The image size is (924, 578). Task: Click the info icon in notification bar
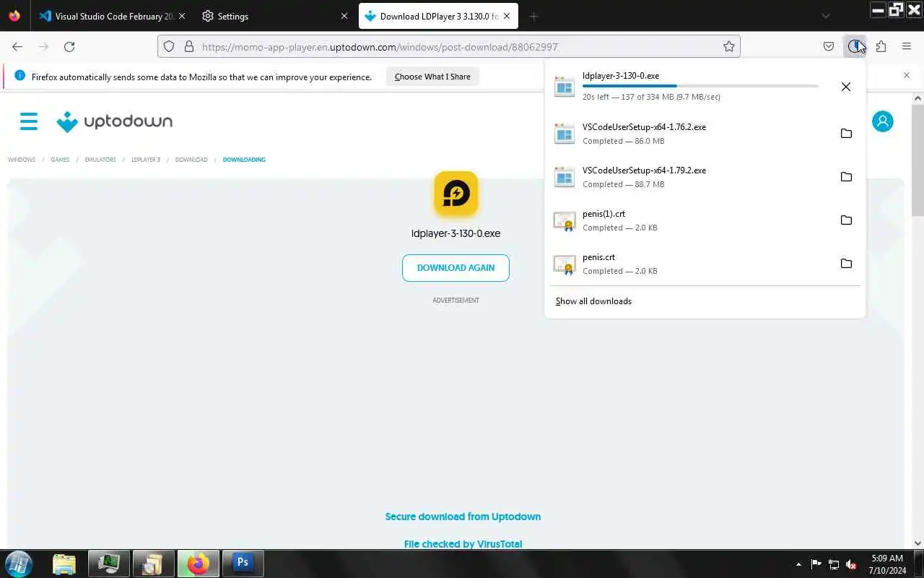19,76
